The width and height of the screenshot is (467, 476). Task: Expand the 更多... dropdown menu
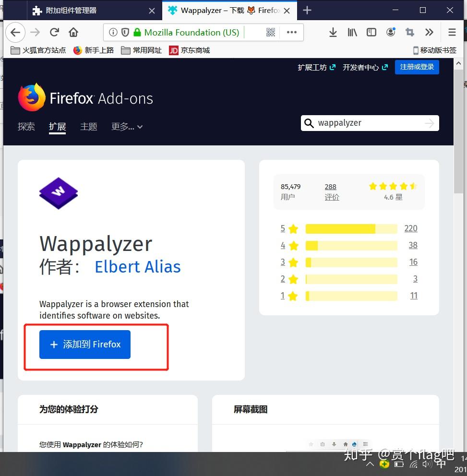point(127,127)
